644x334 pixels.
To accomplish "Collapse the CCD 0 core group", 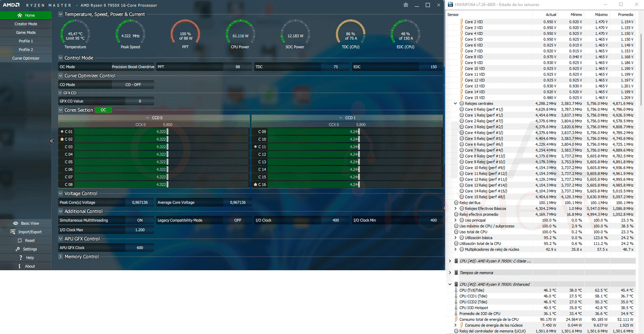I will pos(148,118).
